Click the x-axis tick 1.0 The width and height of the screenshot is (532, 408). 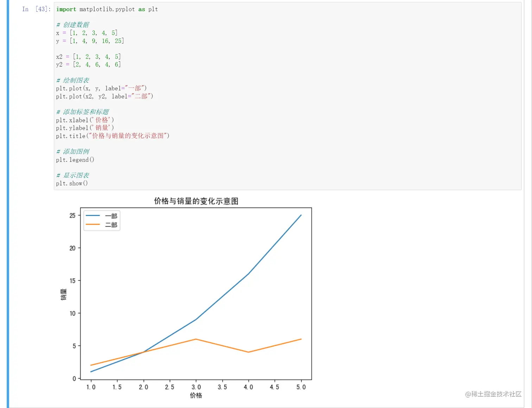click(x=91, y=387)
